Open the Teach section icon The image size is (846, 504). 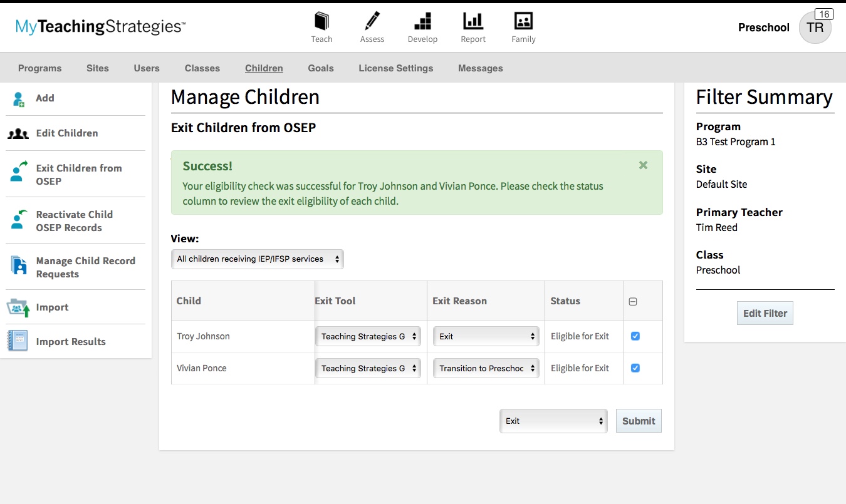[x=321, y=21]
